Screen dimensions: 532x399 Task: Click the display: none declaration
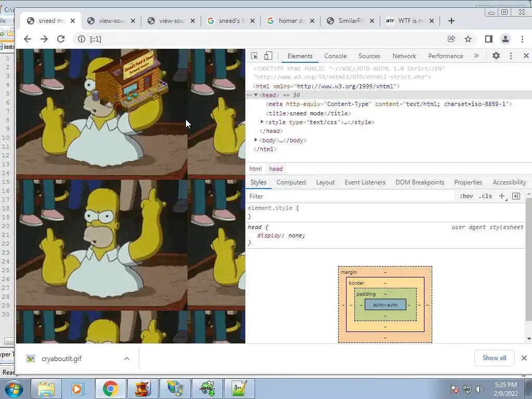pos(281,235)
